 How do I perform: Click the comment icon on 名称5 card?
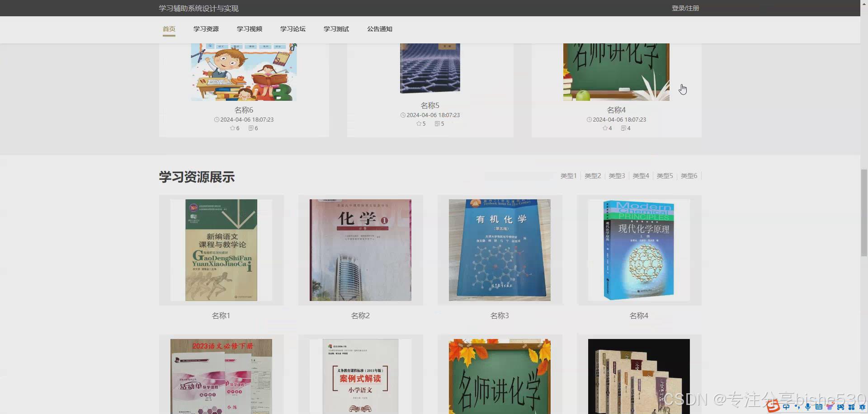tap(437, 123)
